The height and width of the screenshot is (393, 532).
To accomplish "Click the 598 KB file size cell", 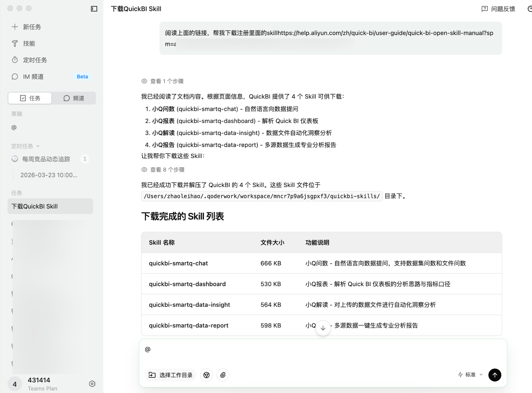I will [x=271, y=325].
